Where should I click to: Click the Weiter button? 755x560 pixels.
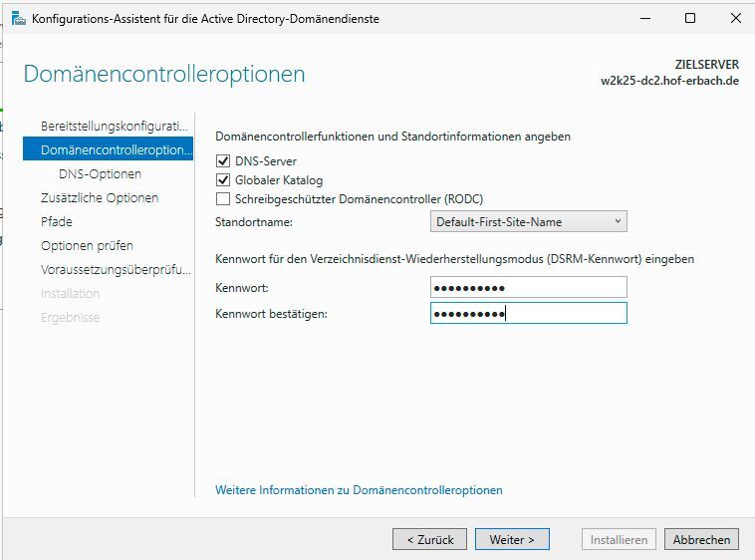click(512, 539)
